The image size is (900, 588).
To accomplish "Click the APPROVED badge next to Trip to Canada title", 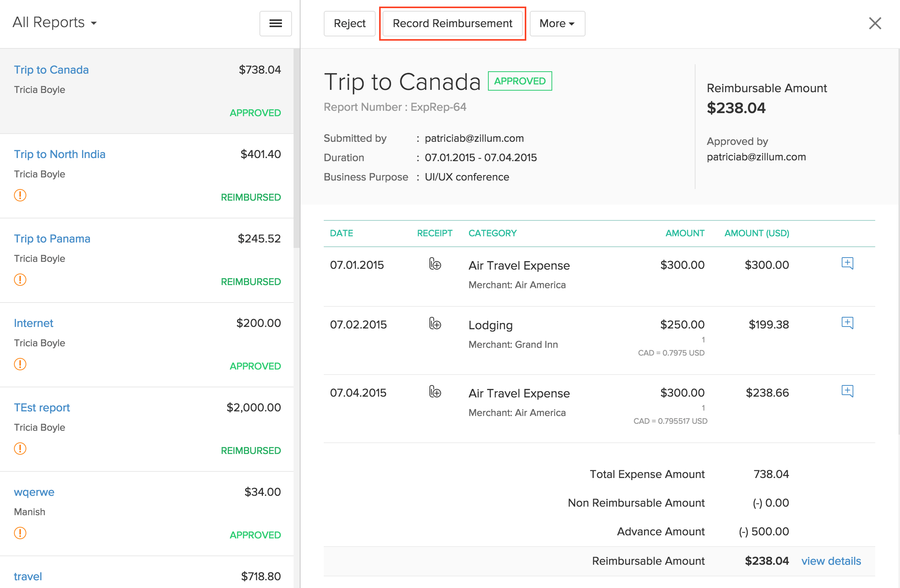I will tap(519, 81).
